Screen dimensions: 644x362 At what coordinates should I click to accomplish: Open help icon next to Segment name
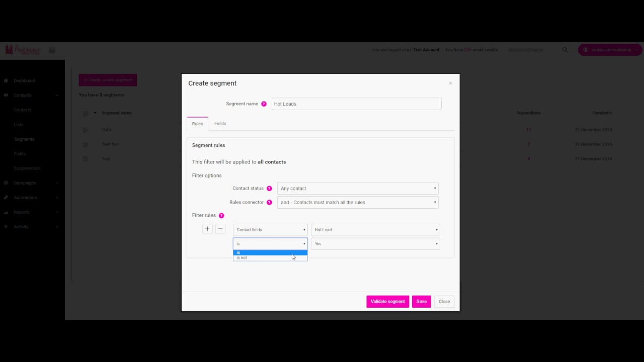(x=264, y=104)
